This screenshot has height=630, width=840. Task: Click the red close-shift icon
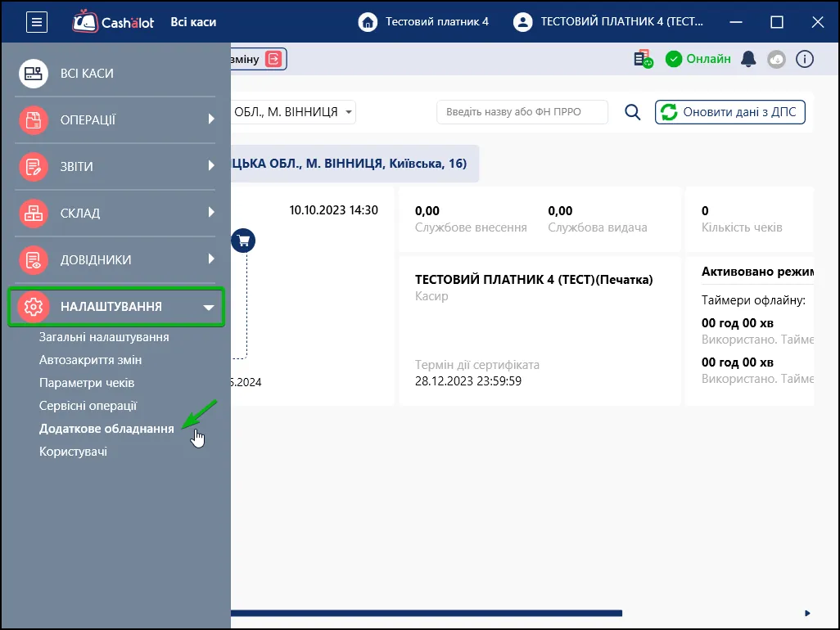[x=273, y=59]
